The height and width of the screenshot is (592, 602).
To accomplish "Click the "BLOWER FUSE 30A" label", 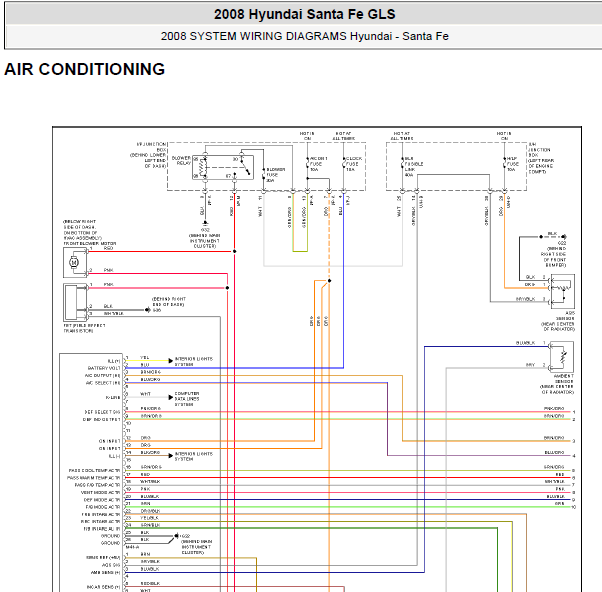I will 275,175.
